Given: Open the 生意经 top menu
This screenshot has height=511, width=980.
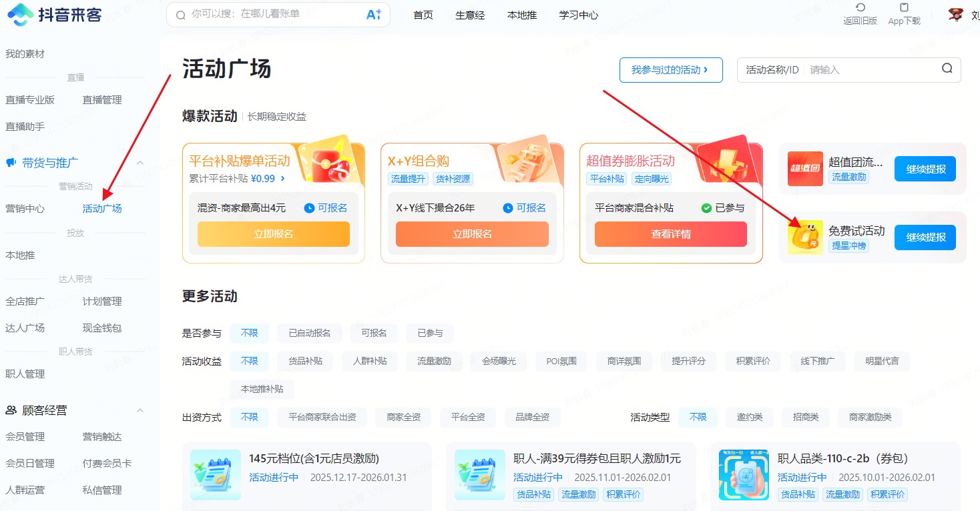Looking at the screenshot, I should [x=470, y=15].
